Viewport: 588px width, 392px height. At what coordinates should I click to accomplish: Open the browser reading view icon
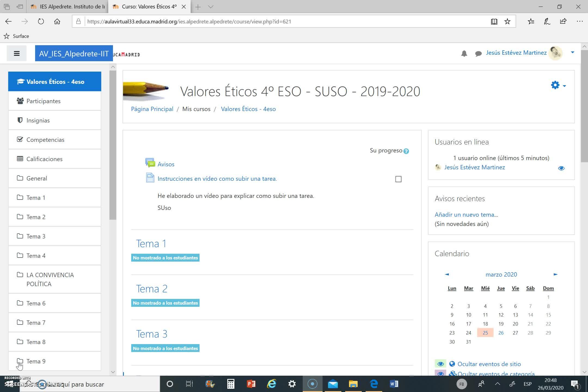tap(494, 22)
